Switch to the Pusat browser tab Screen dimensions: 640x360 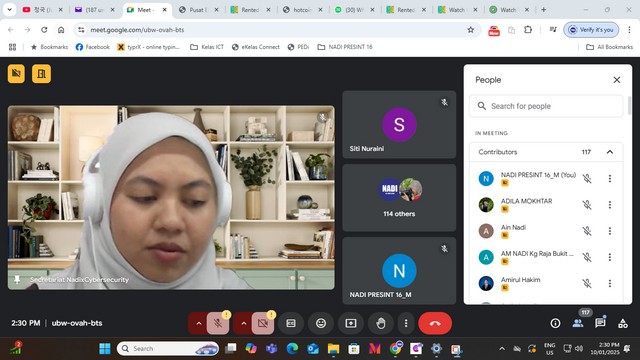(199, 10)
